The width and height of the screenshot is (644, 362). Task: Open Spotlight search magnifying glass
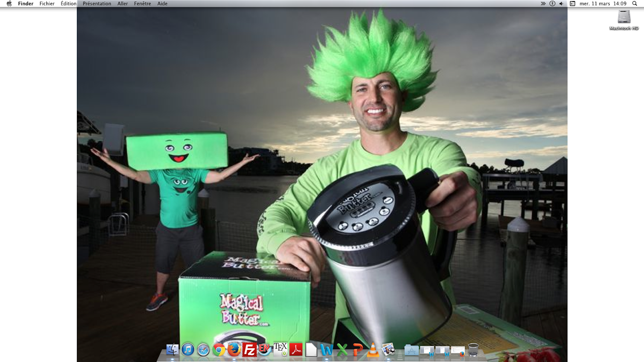click(x=635, y=4)
